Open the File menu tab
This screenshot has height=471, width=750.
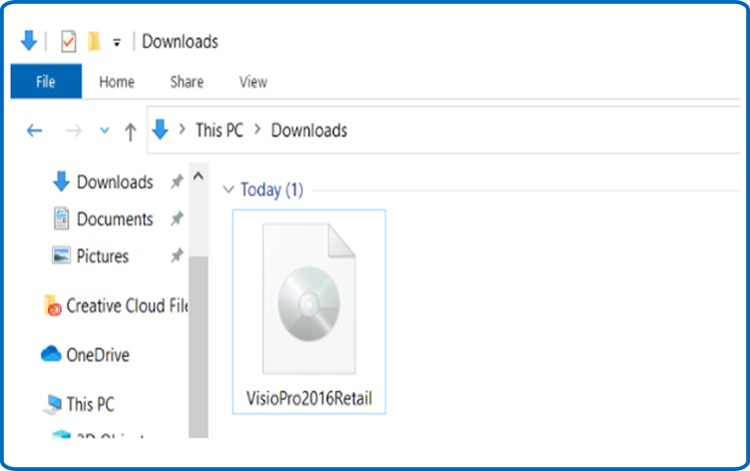[x=46, y=81]
